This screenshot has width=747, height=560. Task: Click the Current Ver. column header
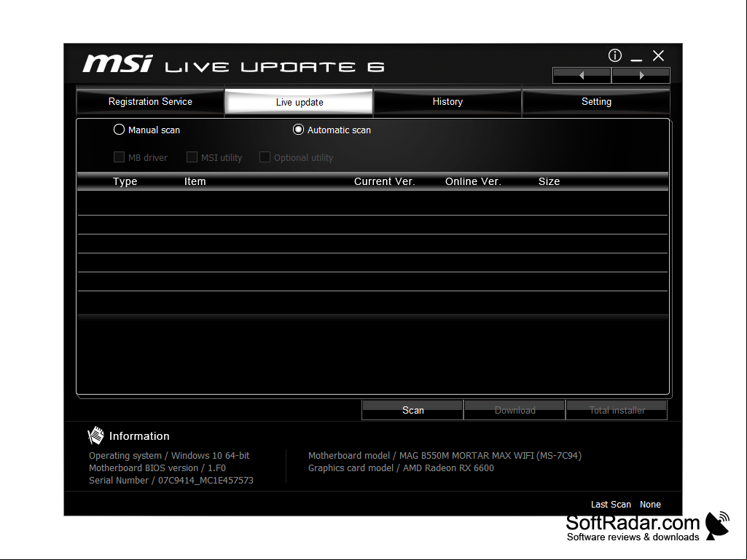pyautogui.click(x=385, y=181)
